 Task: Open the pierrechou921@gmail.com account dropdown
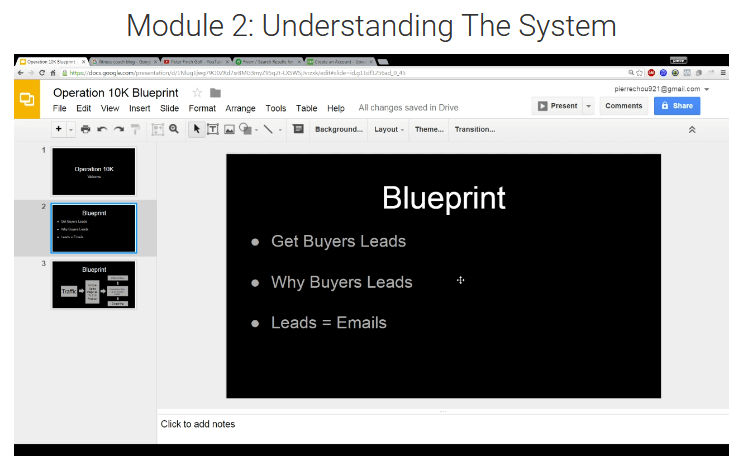pyautogui.click(x=661, y=89)
